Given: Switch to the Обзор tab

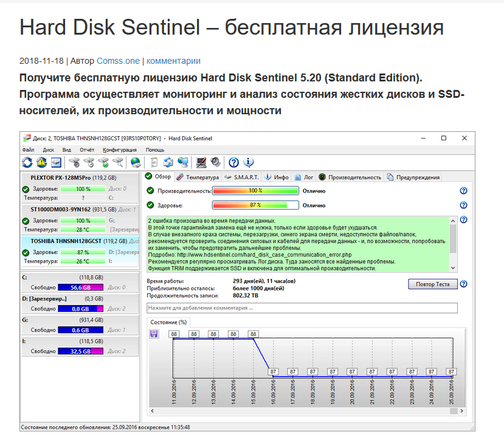Looking at the screenshot, I should (158, 176).
